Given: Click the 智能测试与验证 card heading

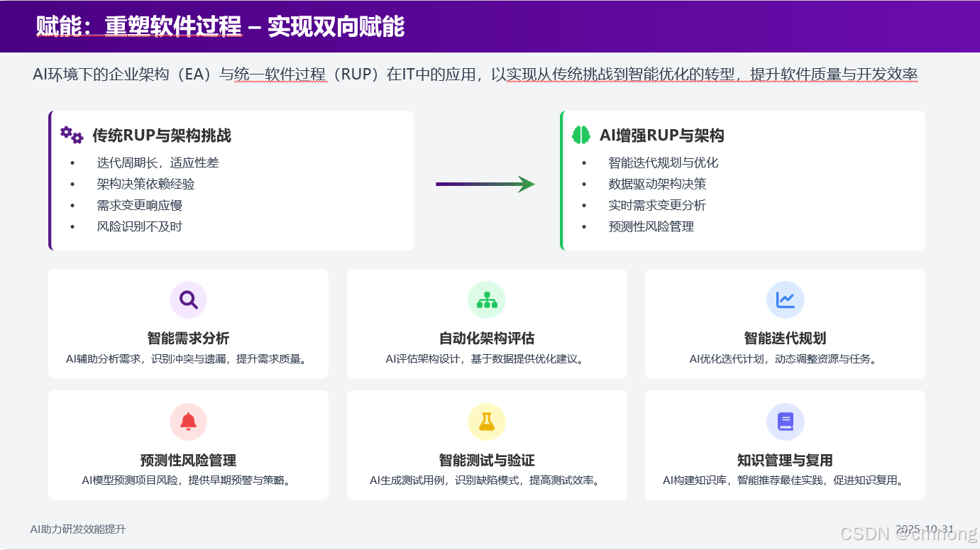Looking at the screenshot, I should coord(487,460).
